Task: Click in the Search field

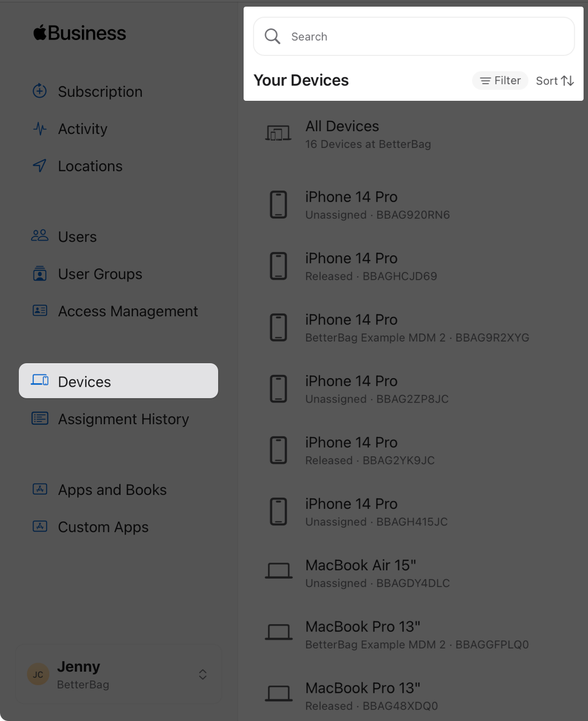Action: click(x=414, y=37)
